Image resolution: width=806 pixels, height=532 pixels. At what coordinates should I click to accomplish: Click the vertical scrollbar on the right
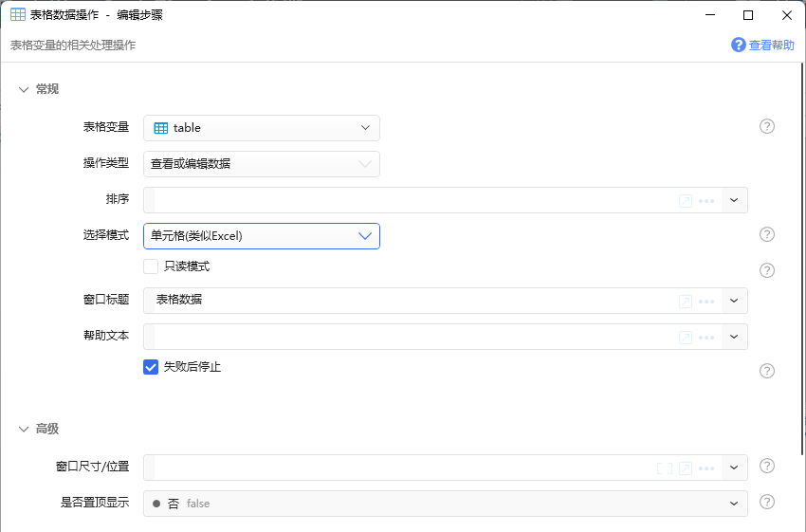coord(802,259)
